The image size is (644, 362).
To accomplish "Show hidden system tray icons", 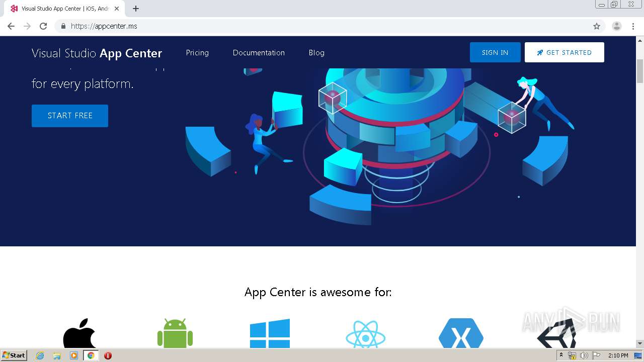I will tap(561, 355).
